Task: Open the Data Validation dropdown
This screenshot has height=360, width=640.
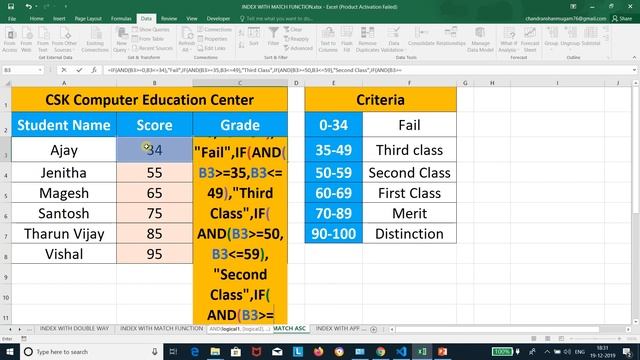Action: tap(393, 40)
